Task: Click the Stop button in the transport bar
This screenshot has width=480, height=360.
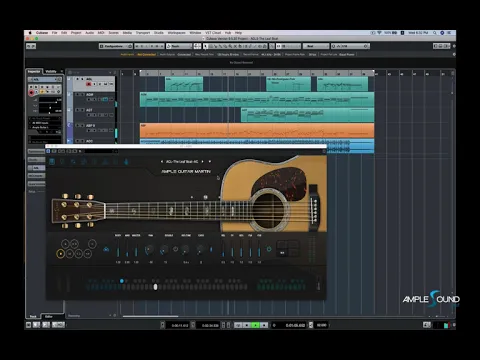Action: tap(247, 325)
